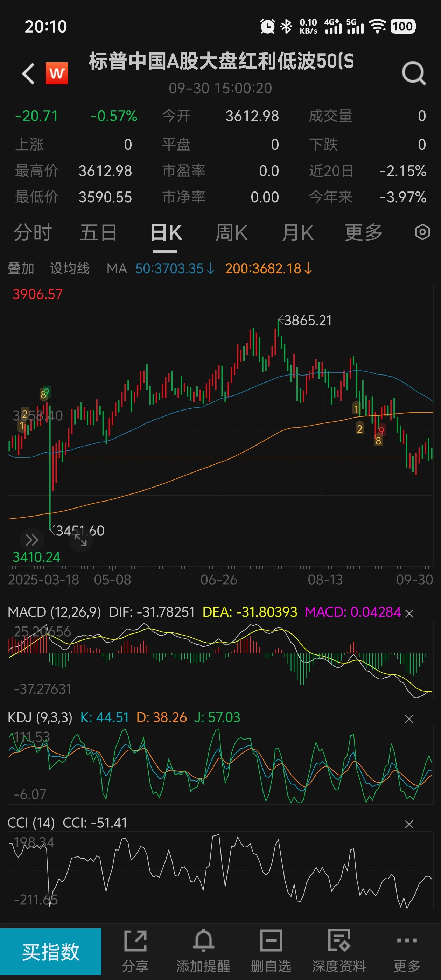Viewport: 441px width, 980px height.
Task: Switch to the 分时 tab
Action: pos(33,232)
